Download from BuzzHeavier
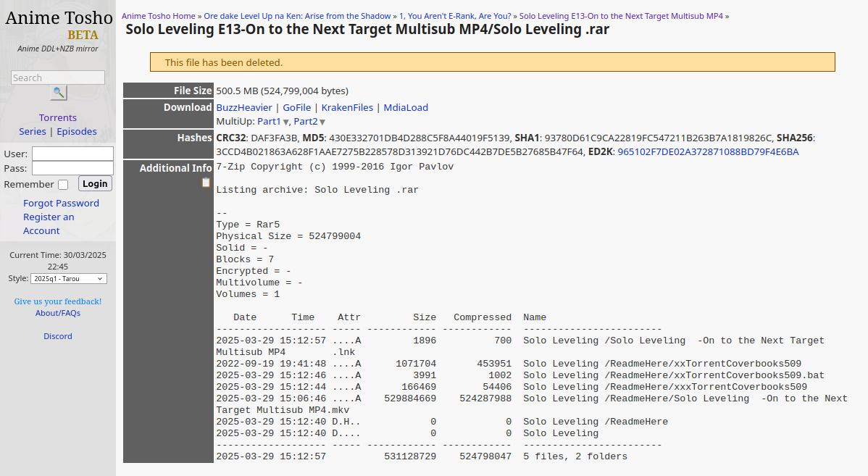 [x=244, y=107]
